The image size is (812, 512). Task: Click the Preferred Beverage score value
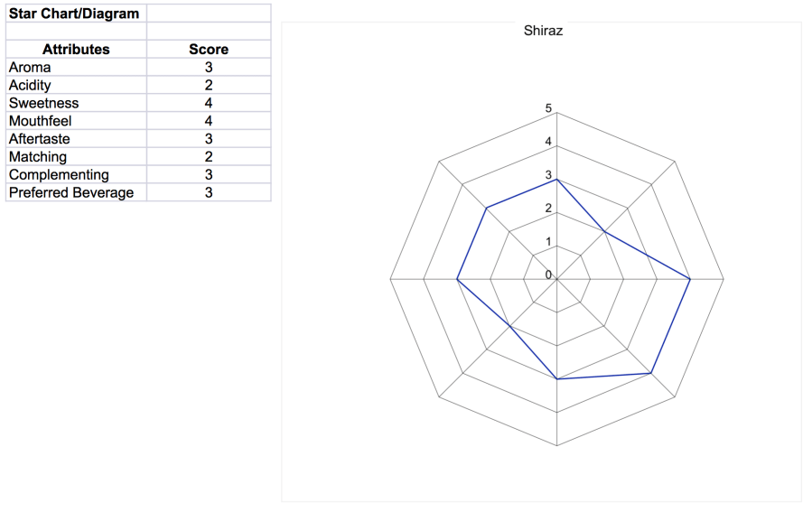[x=209, y=193]
